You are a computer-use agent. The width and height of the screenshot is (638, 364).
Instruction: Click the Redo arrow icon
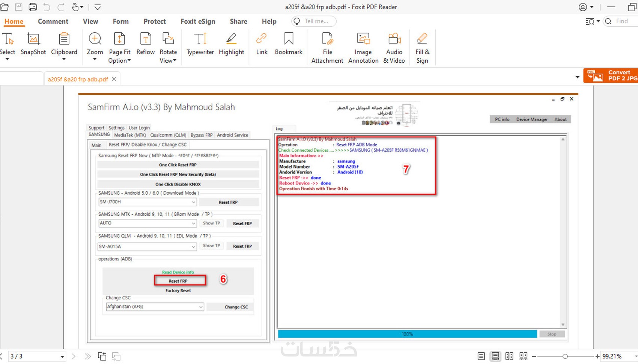pyautogui.click(x=61, y=7)
